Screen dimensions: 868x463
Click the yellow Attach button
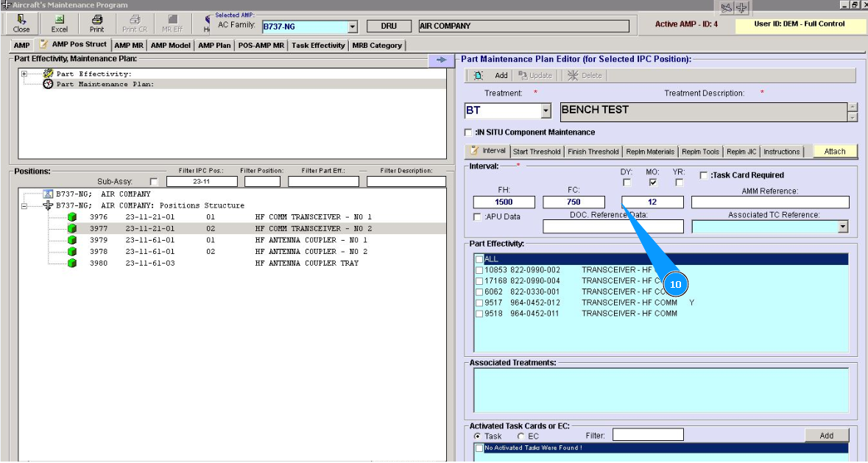click(835, 152)
